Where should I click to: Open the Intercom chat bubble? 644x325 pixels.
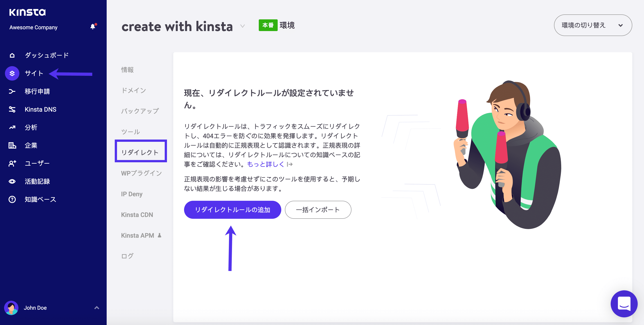pos(624,304)
